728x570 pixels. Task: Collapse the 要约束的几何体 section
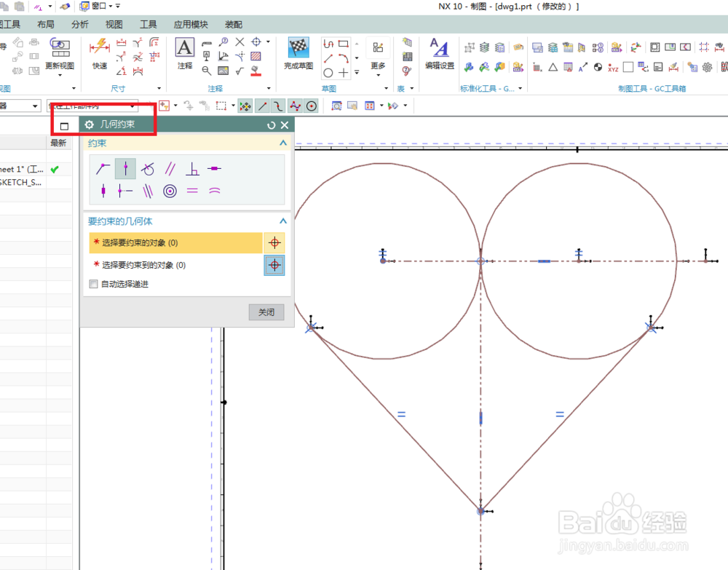pyautogui.click(x=282, y=221)
